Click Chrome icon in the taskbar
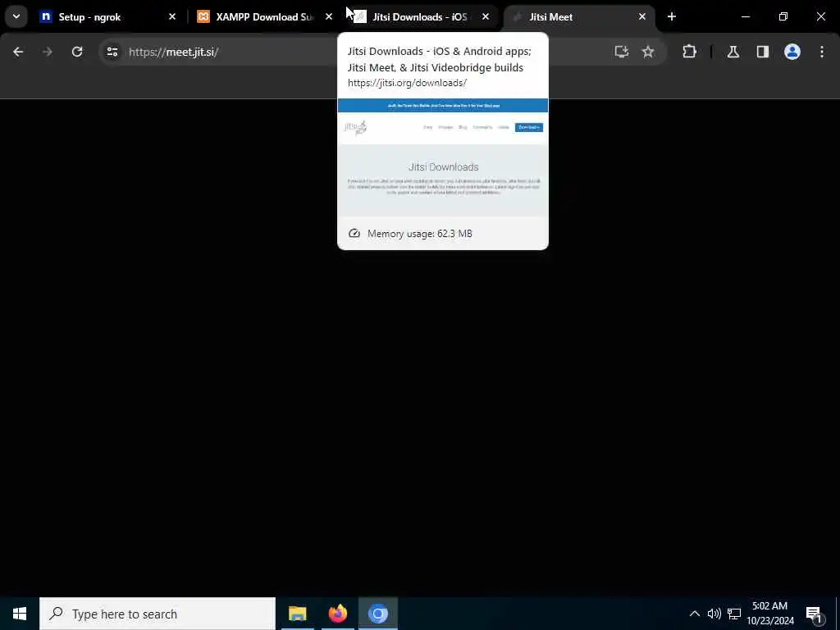Viewport: 840px width, 630px height. click(377, 614)
